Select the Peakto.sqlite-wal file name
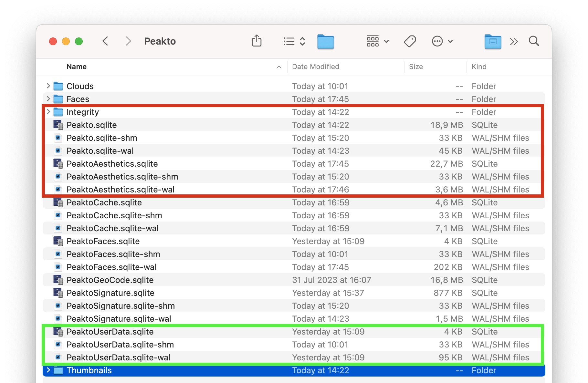 point(100,151)
